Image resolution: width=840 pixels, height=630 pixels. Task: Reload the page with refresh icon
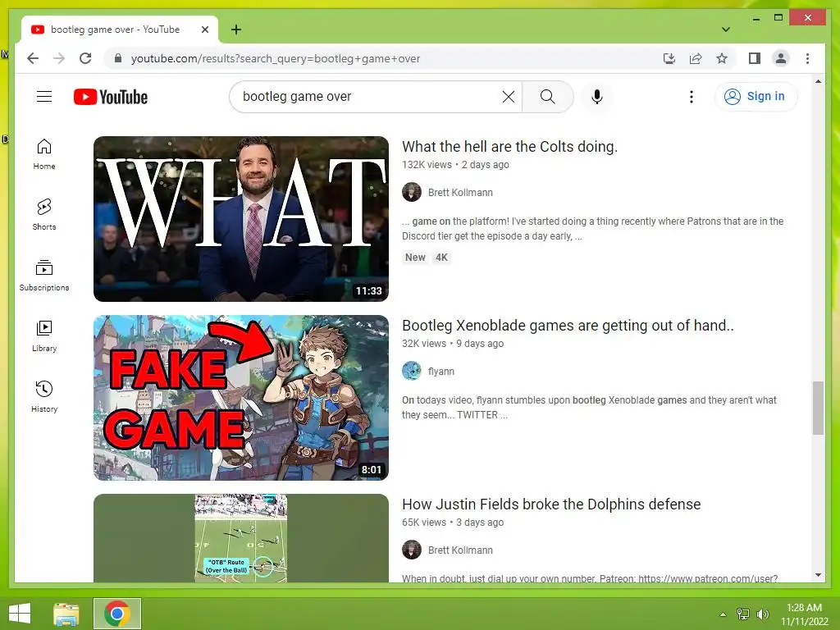coord(85,58)
